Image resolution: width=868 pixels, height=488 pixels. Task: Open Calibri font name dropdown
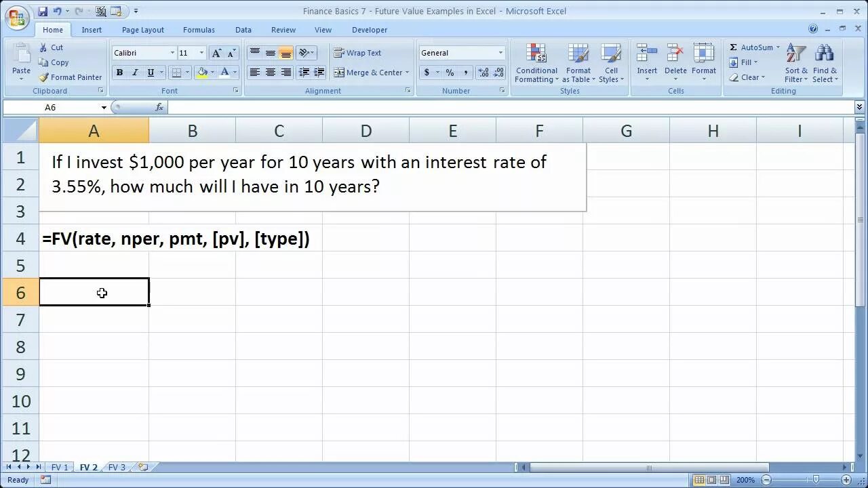(x=172, y=53)
